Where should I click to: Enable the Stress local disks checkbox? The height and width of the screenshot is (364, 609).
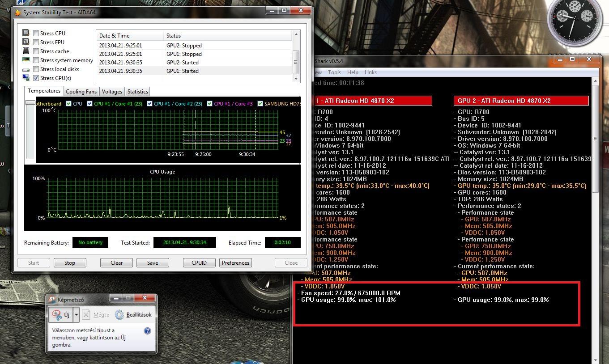(x=36, y=69)
